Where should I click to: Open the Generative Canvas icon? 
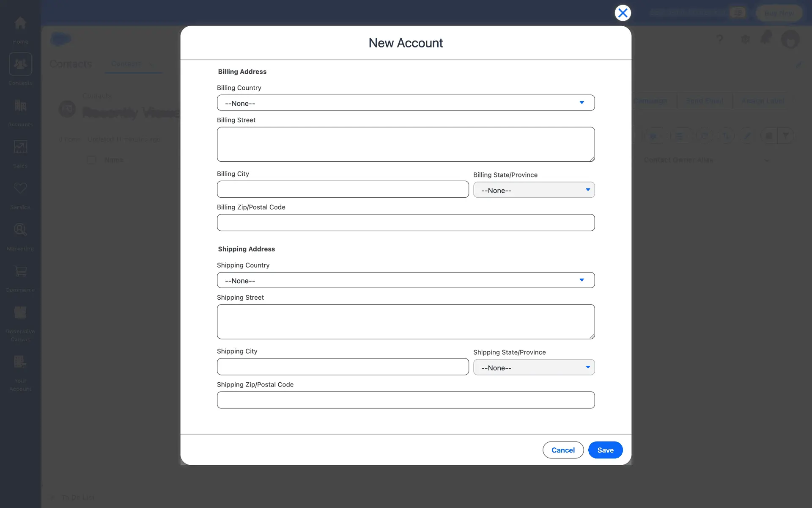20,312
